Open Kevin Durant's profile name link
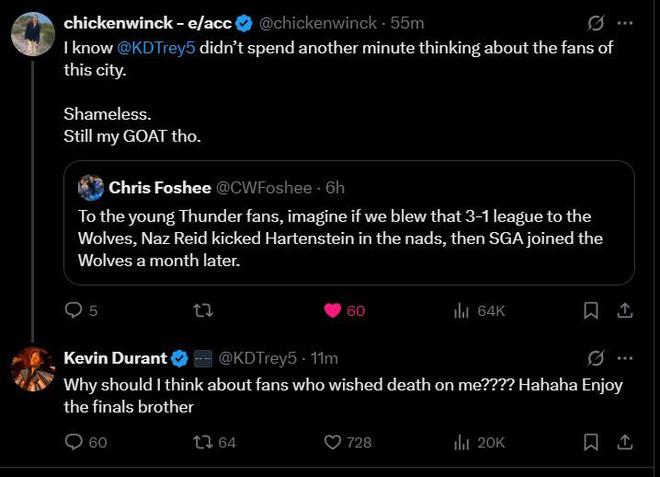Image resolution: width=660 pixels, height=477 pixels. 115,358
